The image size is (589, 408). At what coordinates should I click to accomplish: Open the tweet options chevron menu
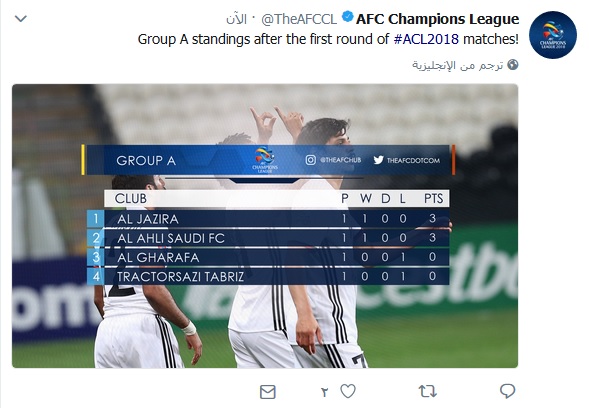21,18
